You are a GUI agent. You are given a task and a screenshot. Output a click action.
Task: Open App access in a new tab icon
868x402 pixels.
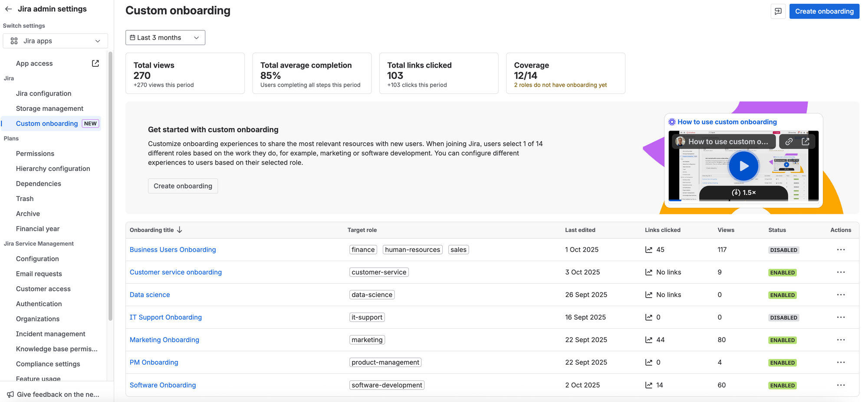point(95,63)
